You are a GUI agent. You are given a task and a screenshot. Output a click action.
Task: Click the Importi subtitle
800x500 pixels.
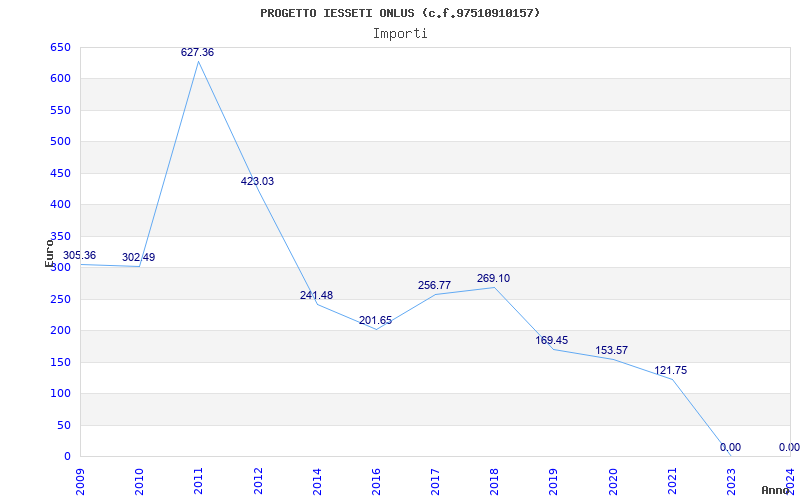click(400, 34)
